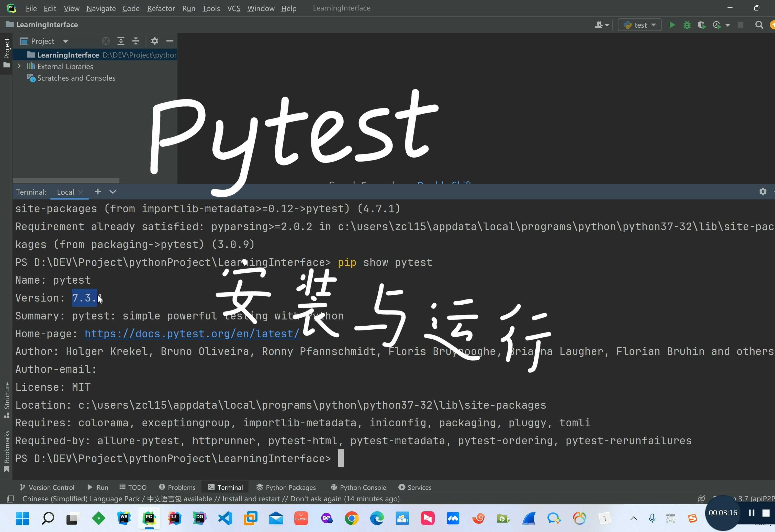The image size is (775, 532).
Task: Click the LearningInterface breadcrumb in navigation bar
Action: [x=42, y=25]
